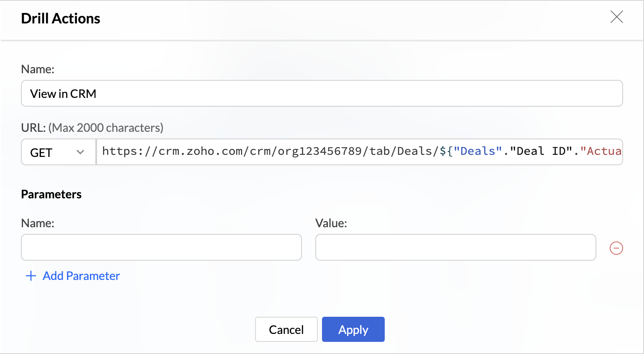
Task: Remove the parameter row using minus icon
Action: pyautogui.click(x=616, y=248)
